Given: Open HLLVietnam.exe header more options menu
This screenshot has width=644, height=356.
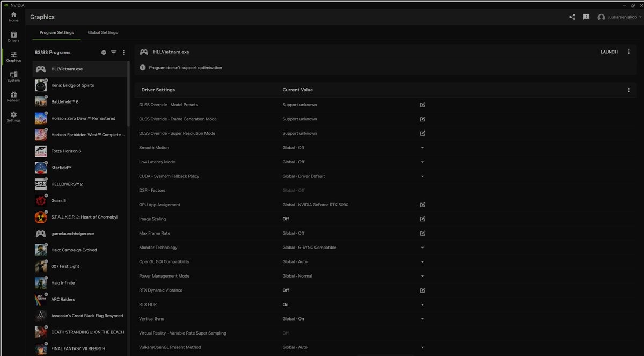Looking at the screenshot, I should click(x=628, y=52).
